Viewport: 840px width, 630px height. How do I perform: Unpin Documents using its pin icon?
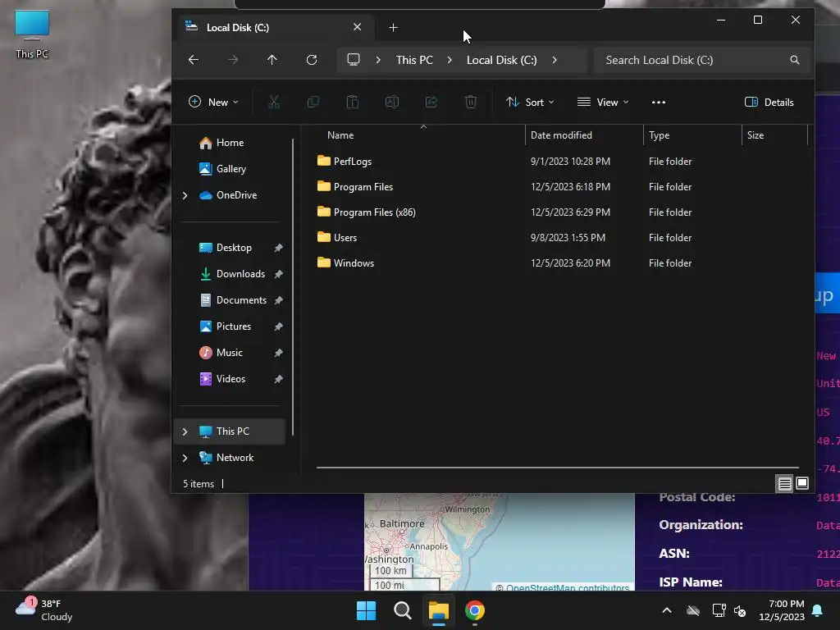point(279,300)
